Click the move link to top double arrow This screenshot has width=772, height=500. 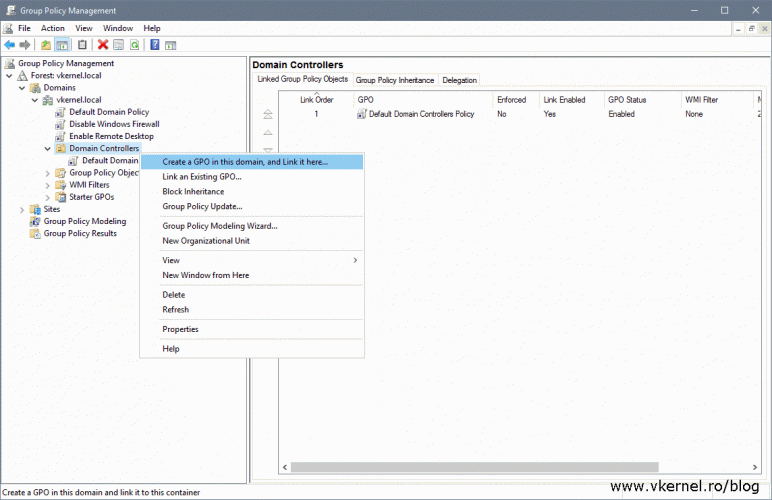point(268,114)
